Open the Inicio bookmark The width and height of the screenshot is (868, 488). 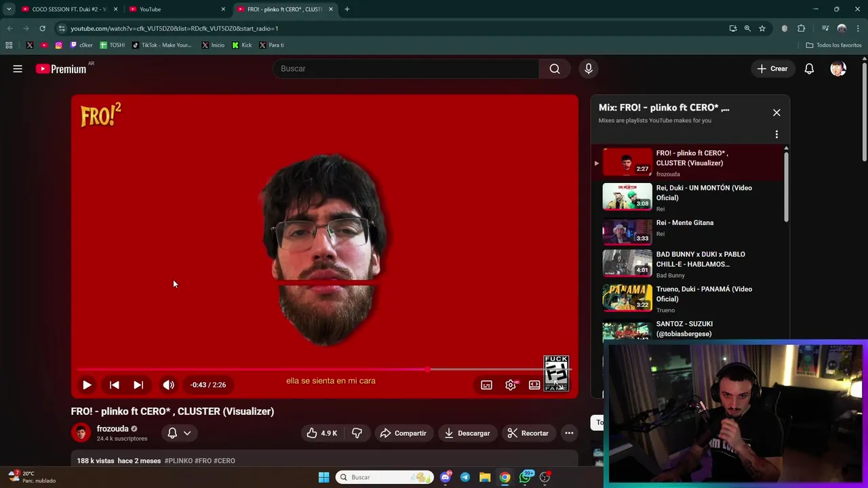212,45
